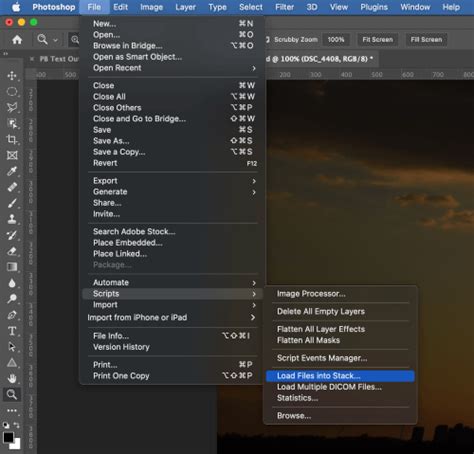This screenshot has height=454, width=474.
Task: Choose Flatten All Layer Effects
Action: pyautogui.click(x=340, y=329)
